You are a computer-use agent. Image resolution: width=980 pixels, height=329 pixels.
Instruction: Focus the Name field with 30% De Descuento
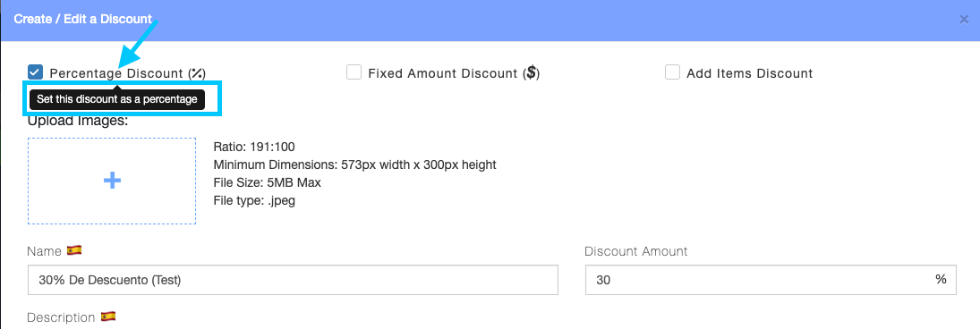pyautogui.click(x=294, y=281)
